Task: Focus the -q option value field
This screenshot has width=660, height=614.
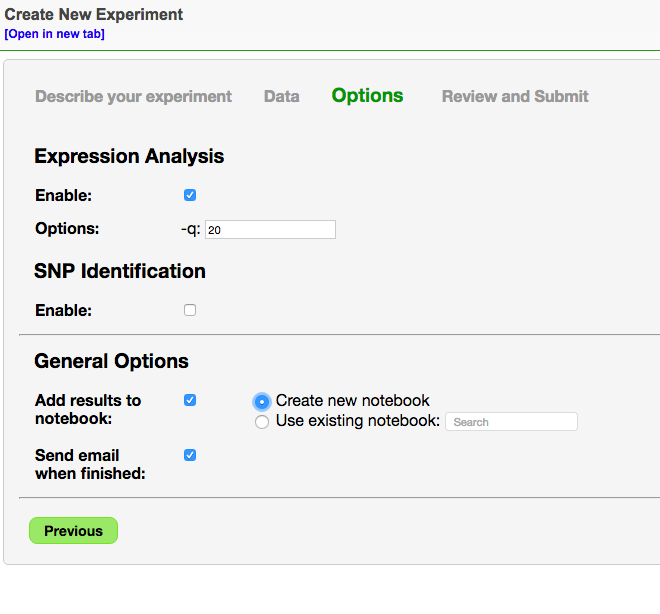Action: coord(270,230)
